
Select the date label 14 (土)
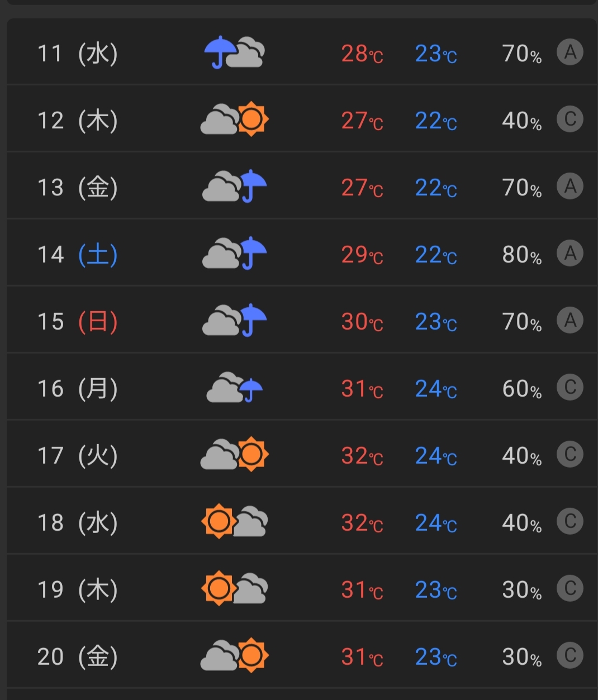(77, 254)
